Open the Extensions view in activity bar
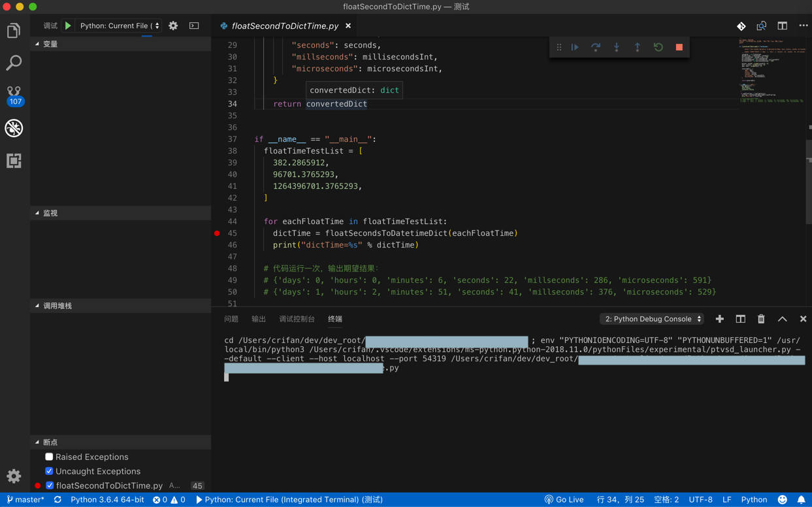The image size is (812, 507). (x=14, y=161)
